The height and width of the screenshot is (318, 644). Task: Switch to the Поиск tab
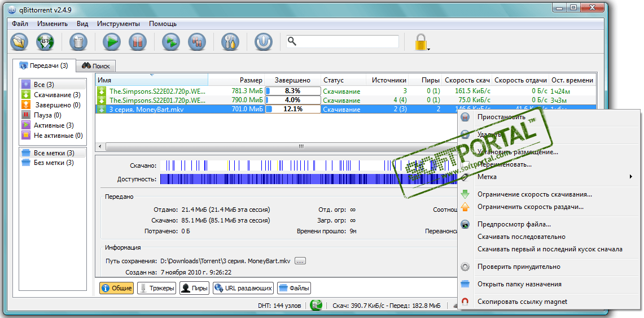pyautogui.click(x=97, y=66)
